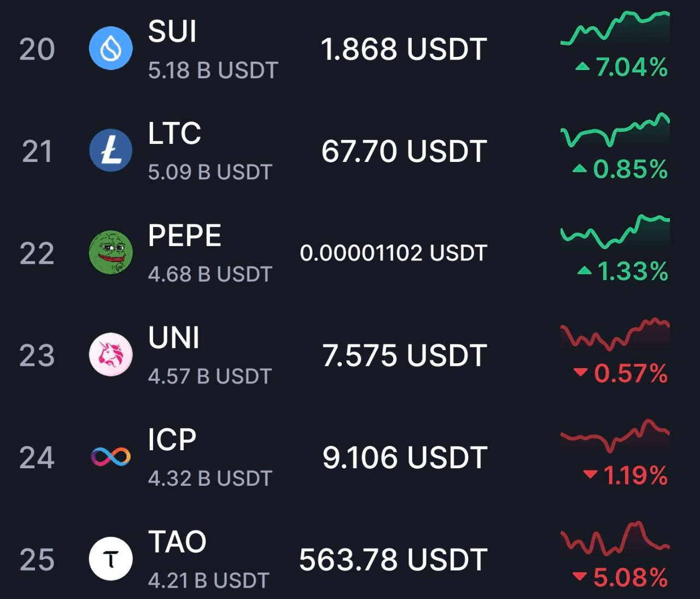Screen dimensions: 700x599
Task: Select the SUI coin name
Action: click(172, 31)
